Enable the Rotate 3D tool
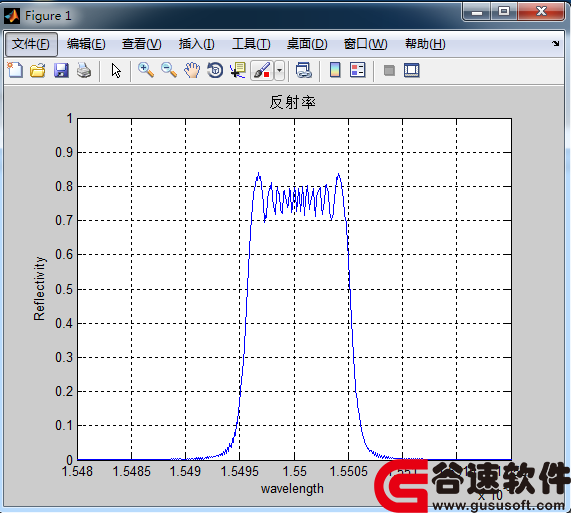Screen dimensions: 571x513 pos(215,70)
